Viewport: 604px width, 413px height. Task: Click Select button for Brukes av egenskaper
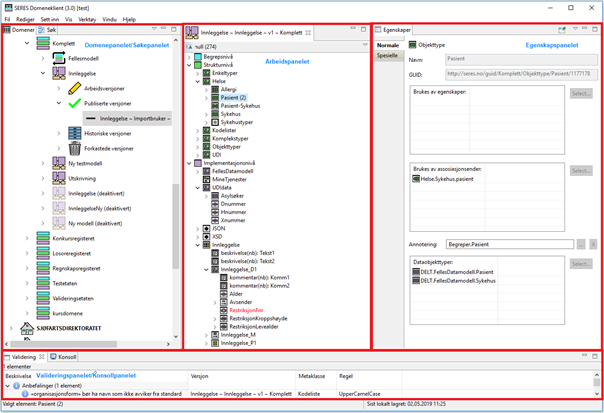581,93
